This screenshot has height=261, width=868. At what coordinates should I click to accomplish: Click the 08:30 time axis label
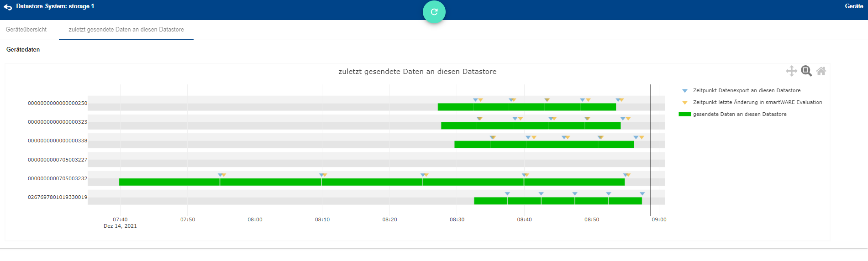click(x=457, y=219)
